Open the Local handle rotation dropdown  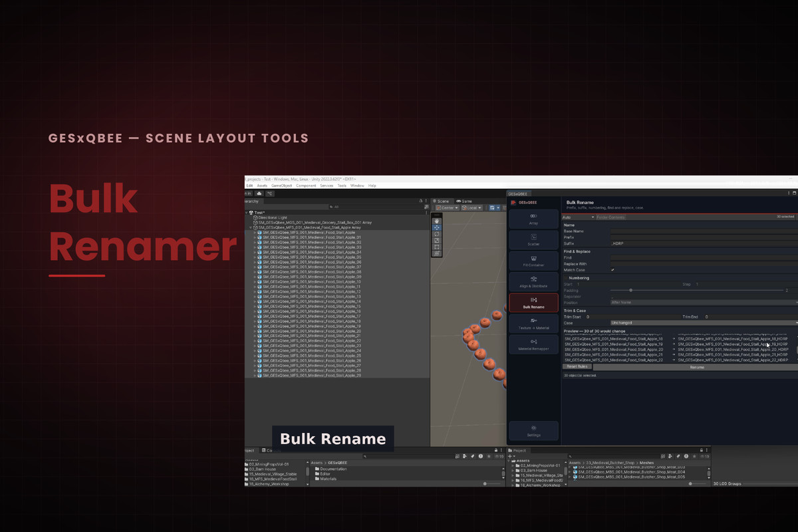click(473, 207)
